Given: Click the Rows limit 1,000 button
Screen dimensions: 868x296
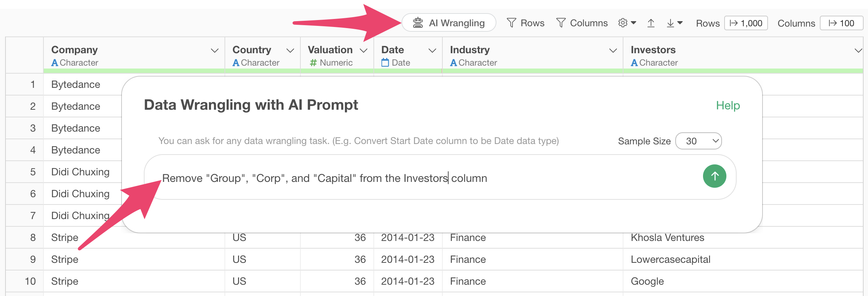Looking at the screenshot, I should pyautogui.click(x=746, y=23).
